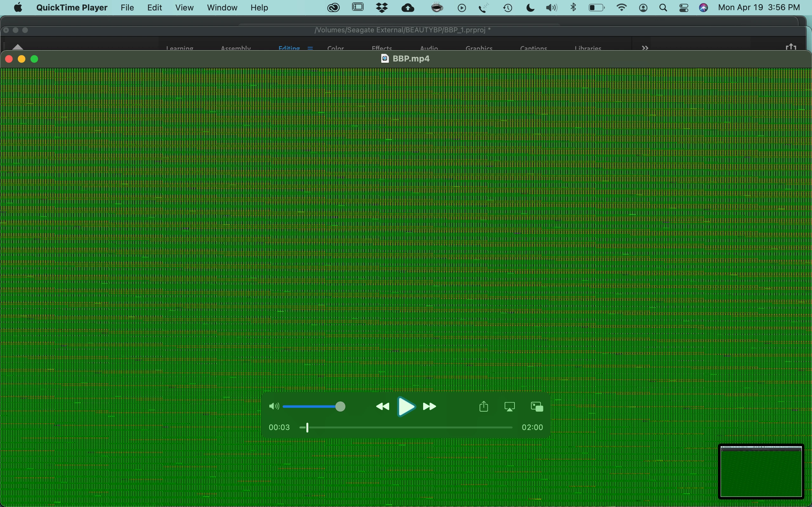The image size is (812, 507).
Task: Open the File menu
Action: click(x=127, y=7)
